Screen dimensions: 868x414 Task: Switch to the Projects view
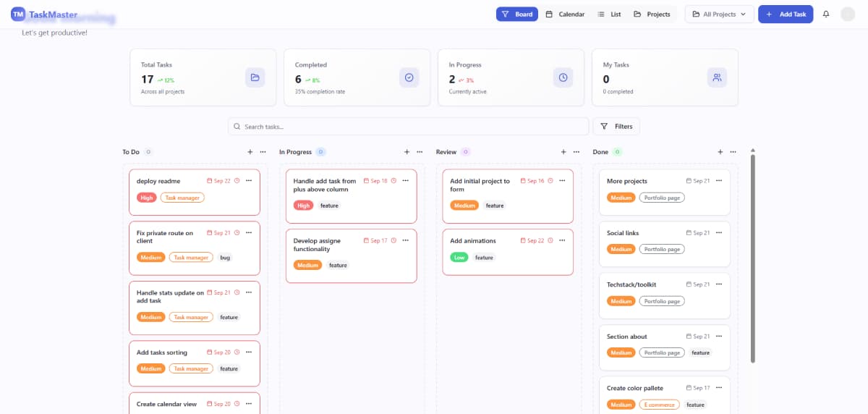652,14
